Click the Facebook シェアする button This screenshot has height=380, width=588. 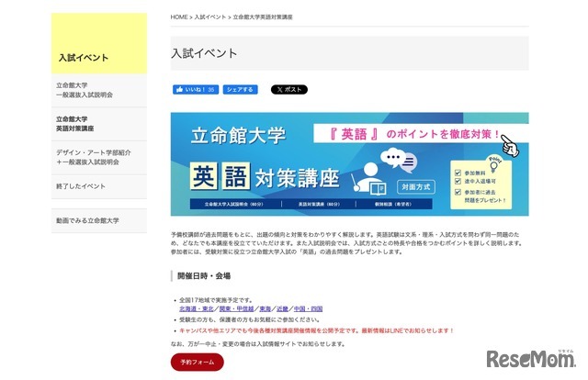click(240, 90)
